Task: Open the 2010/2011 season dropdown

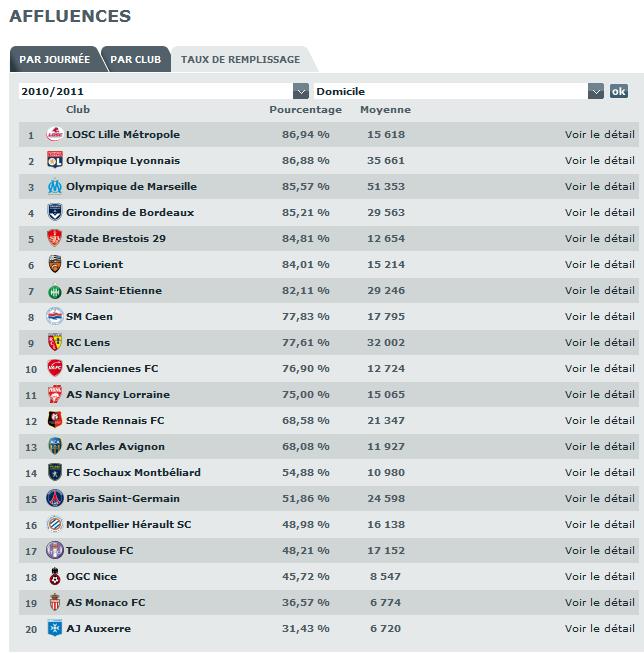Action: [300, 91]
